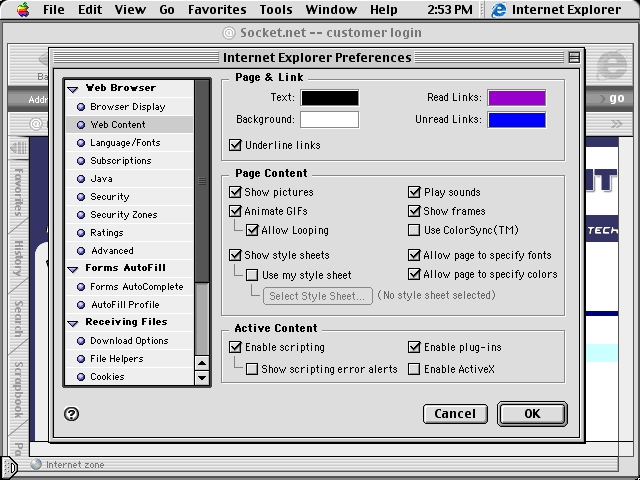Enable Use my style sheet
The image size is (640, 480).
pyautogui.click(x=252, y=275)
